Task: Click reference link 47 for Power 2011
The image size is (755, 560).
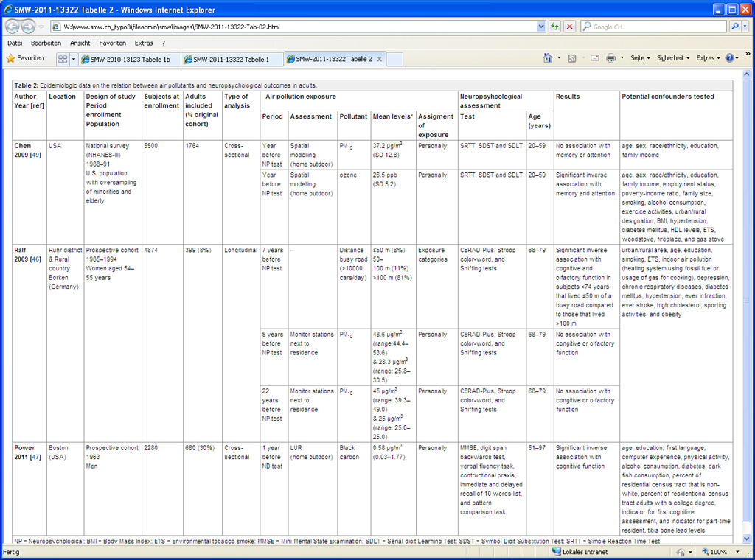Action: tap(35, 458)
